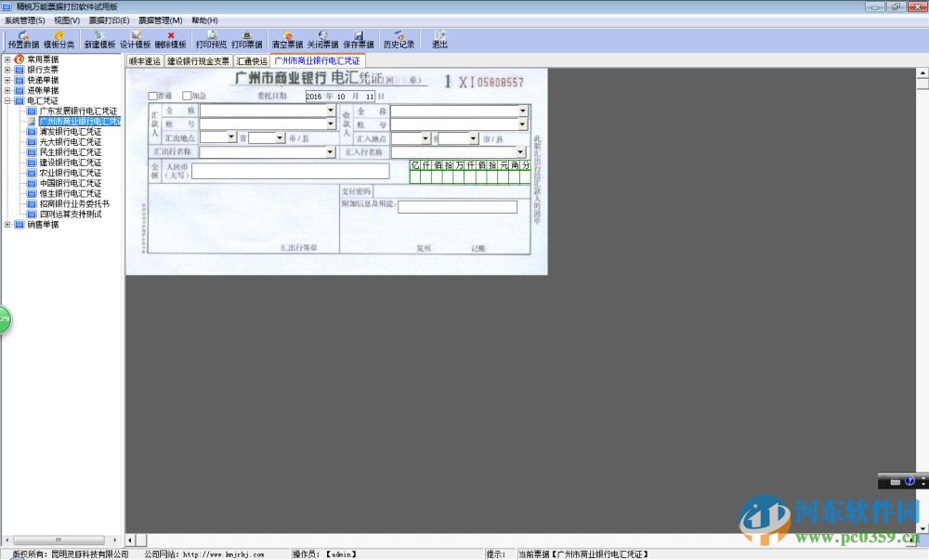The width and height of the screenshot is (929, 560).
Task: Open 光大银行电汇凭证 template
Action: (x=71, y=142)
